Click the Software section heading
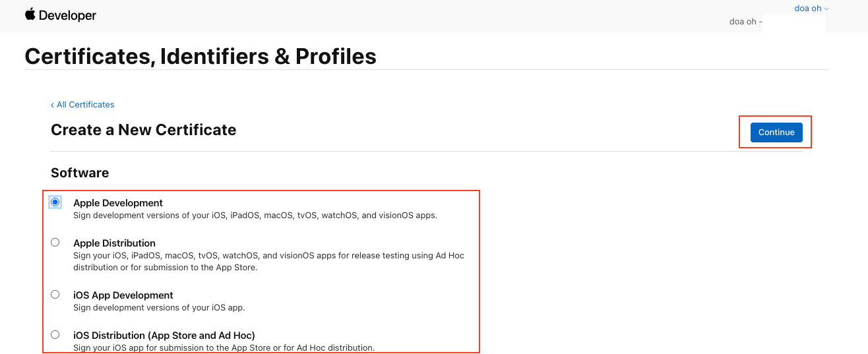Viewport: 868px width, 354px height. click(80, 173)
